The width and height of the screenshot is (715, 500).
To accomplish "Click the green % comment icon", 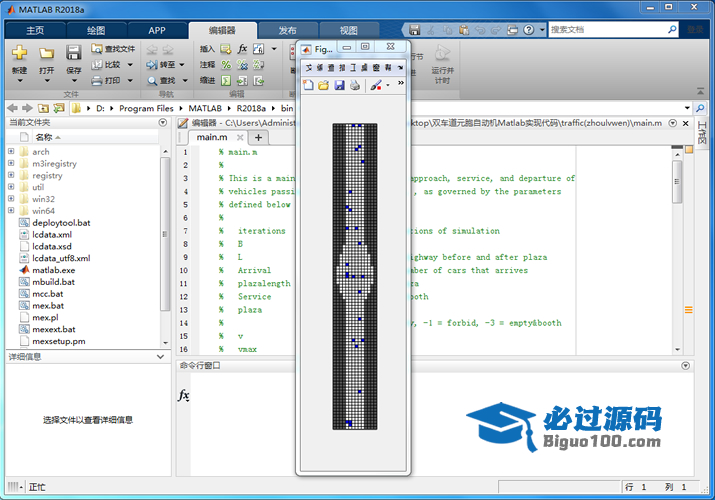I will [226, 65].
